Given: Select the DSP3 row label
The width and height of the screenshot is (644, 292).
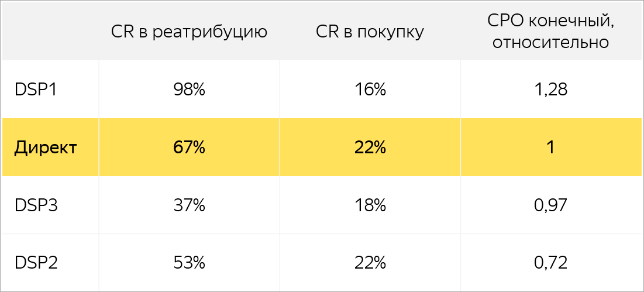Looking at the screenshot, I should tap(36, 205).
